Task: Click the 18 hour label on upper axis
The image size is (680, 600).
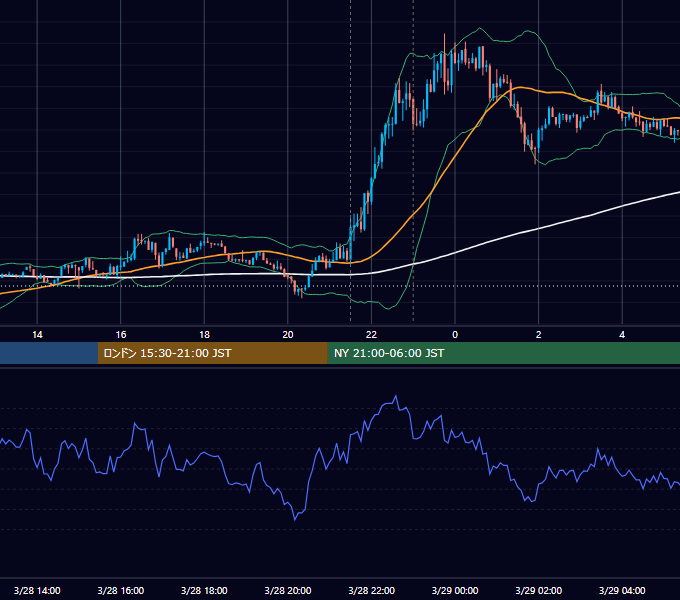Action: point(204,335)
